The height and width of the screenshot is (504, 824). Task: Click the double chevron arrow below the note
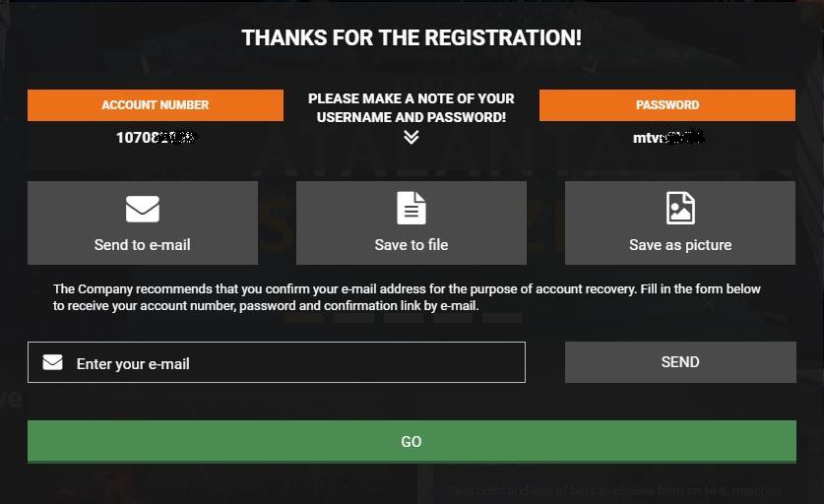[x=412, y=137]
